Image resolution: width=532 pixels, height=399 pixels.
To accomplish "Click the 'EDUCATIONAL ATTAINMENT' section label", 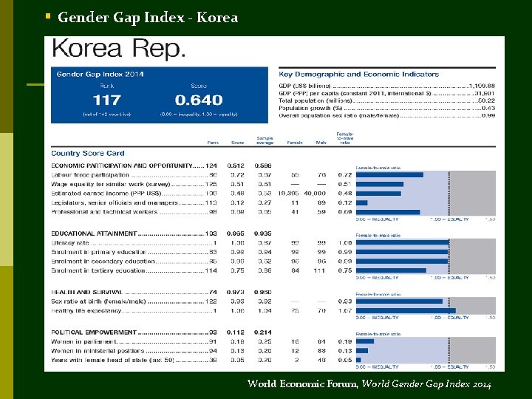I will (94, 233).
